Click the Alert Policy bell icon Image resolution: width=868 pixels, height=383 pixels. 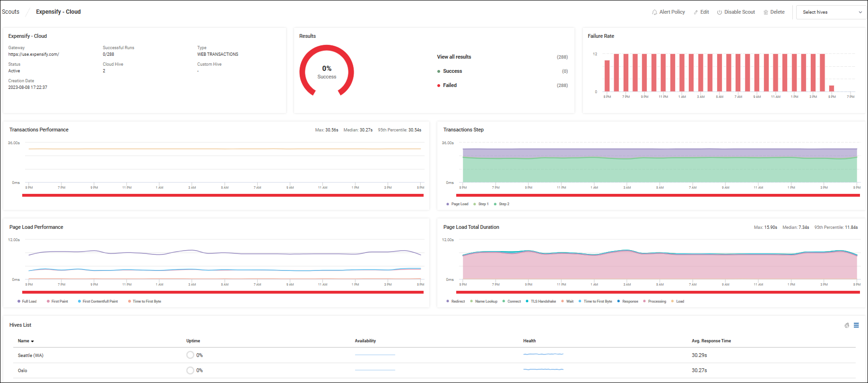tap(654, 12)
